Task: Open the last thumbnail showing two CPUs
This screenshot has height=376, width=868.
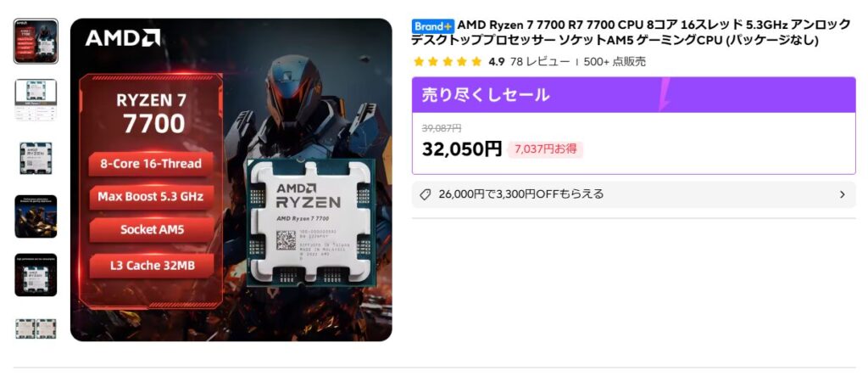Action: point(36,328)
